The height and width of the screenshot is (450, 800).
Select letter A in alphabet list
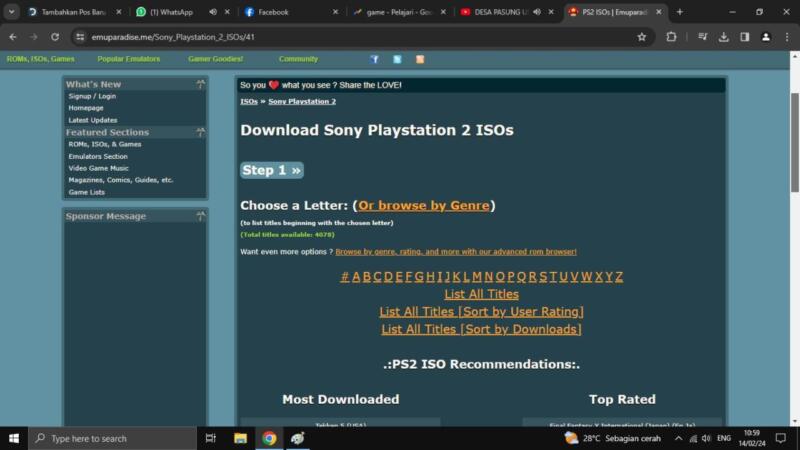[356, 276]
